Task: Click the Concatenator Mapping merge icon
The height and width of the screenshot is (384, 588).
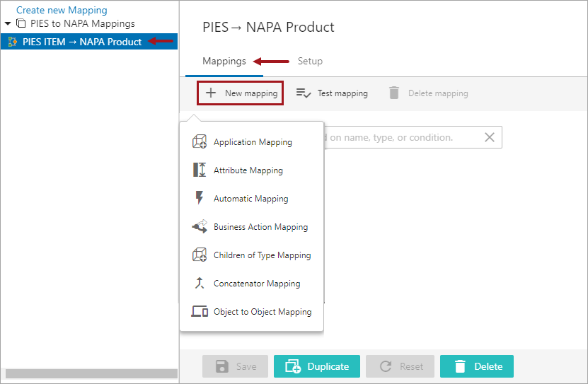Action: pyautogui.click(x=199, y=284)
